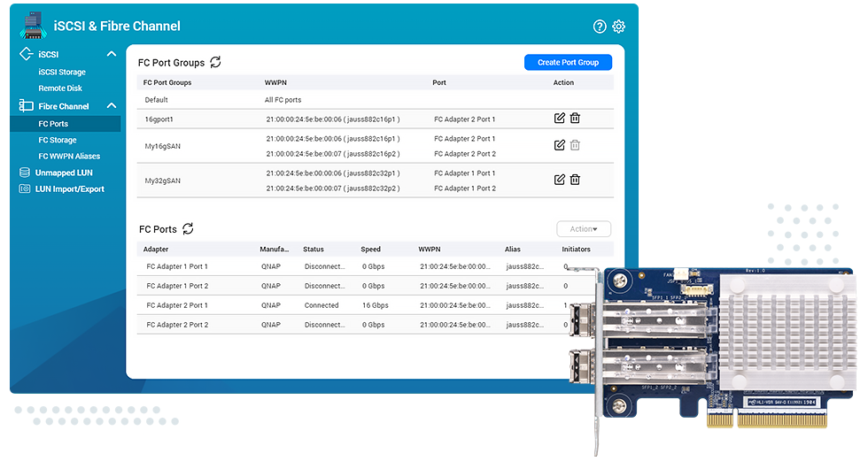This screenshot has width=868, height=469.
Task: Select the My16gSAN port group name
Action: [163, 146]
